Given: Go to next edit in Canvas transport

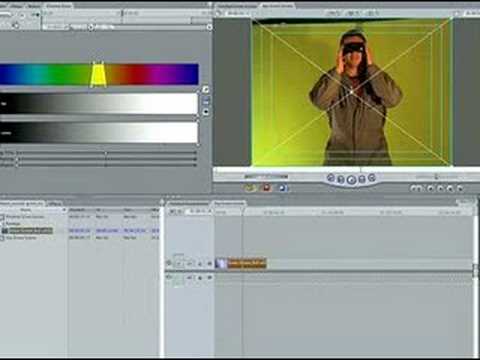Looking at the screenshot, I should point(372,178).
